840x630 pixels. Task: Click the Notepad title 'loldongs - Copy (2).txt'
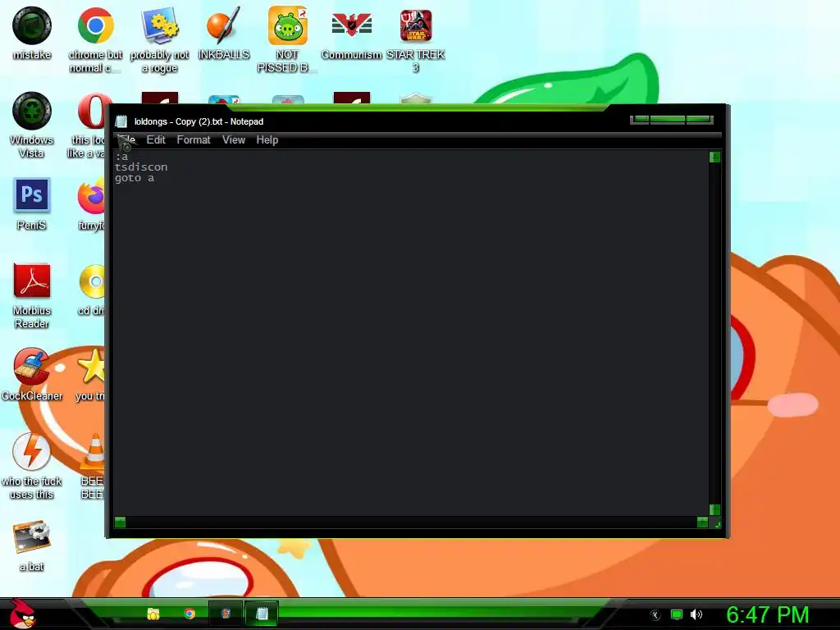click(x=178, y=121)
